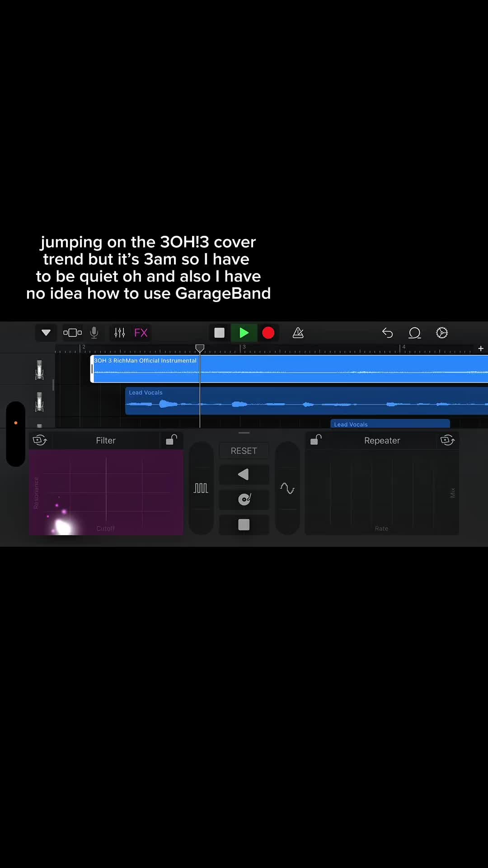Image resolution: width=488 pixels, height=868 pixels.
Task: Open track controls mixer icon
Action: point(120,333)
